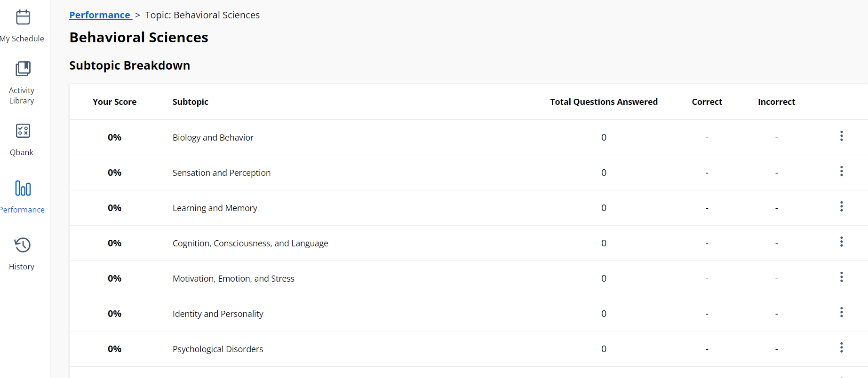Click the Your Score column header

114,102
